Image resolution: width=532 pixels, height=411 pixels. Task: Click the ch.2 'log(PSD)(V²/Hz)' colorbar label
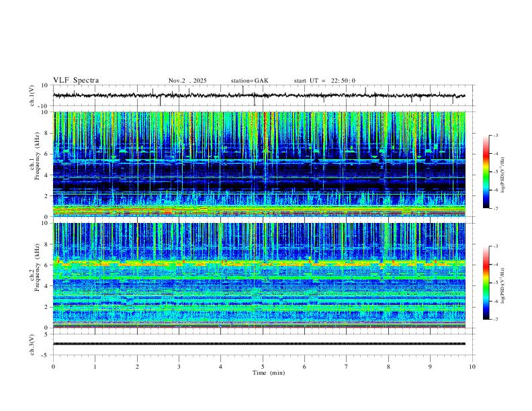coord(503,285)
